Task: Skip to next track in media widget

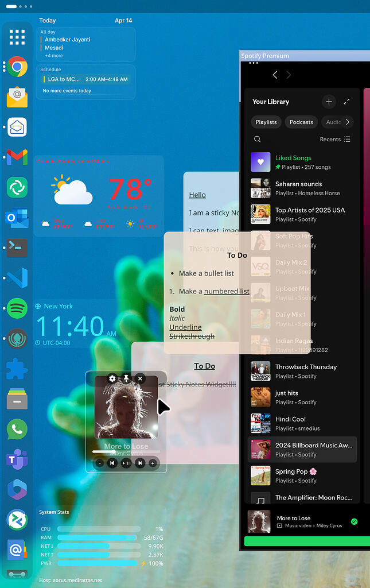Action: pos(140,463)
